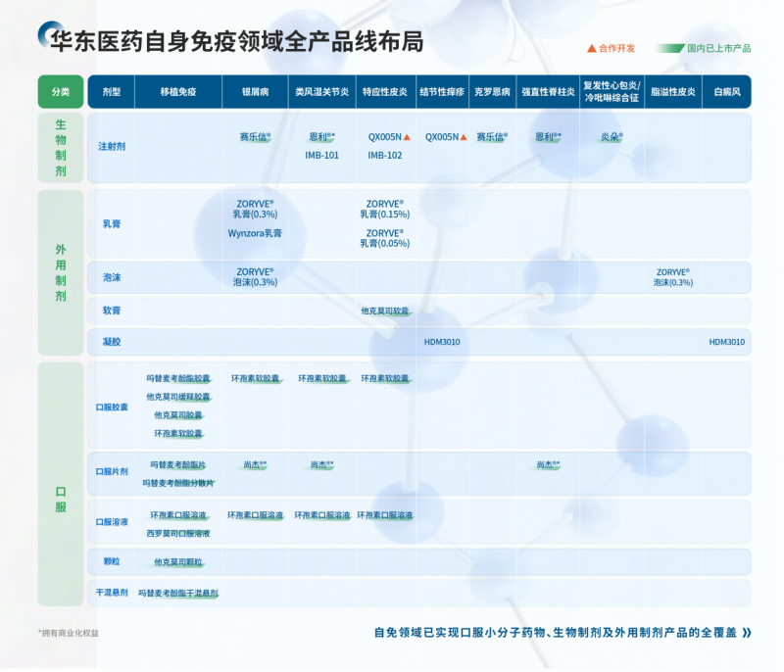Select the 外用制剂 category block
The width and height of the screenshot is (784, 672).
click(61, 272)
